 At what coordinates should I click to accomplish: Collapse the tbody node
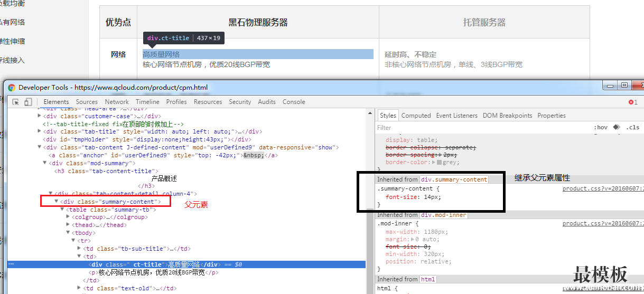click(68, 233)
